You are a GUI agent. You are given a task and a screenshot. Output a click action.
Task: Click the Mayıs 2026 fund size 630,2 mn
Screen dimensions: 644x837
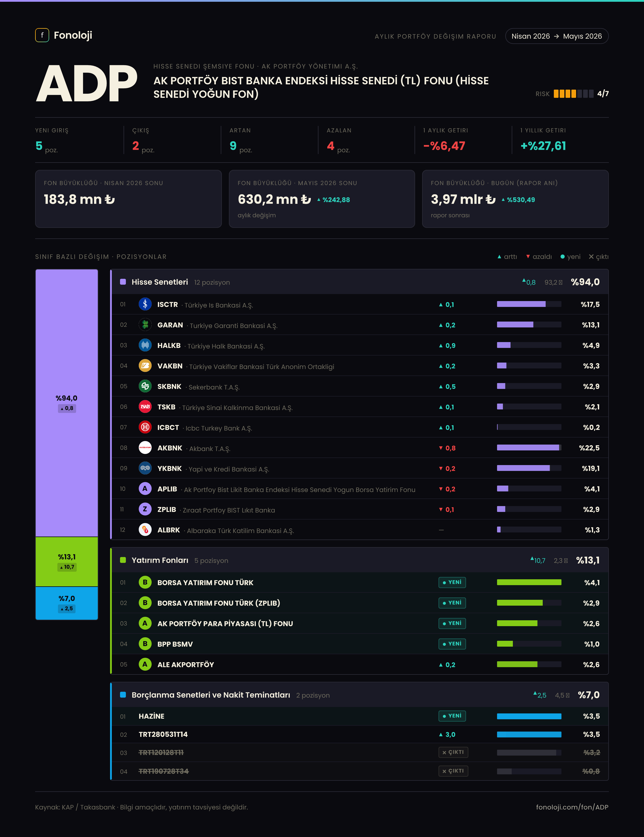(x=274, y=199)
